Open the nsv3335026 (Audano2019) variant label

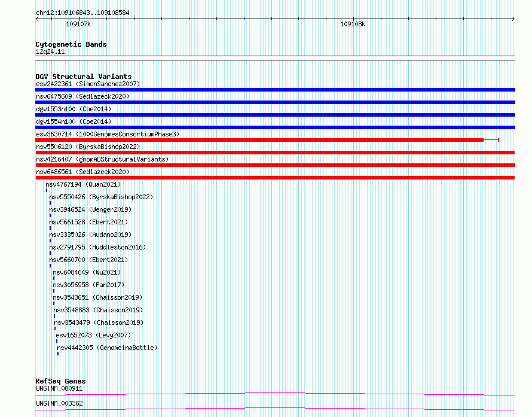(90, 235)
